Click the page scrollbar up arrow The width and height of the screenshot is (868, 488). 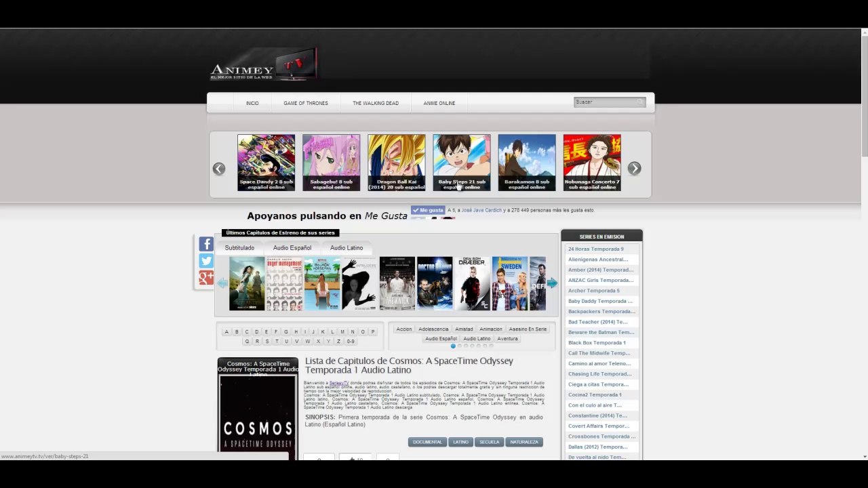point(864,32)
